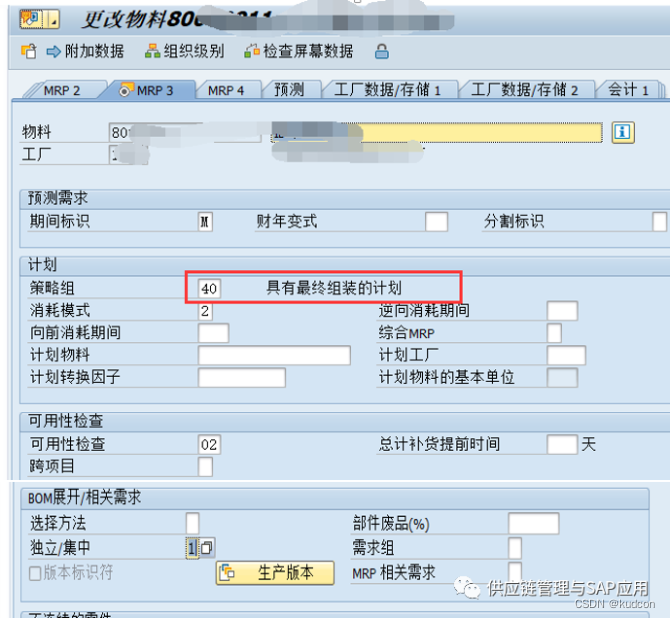Viewport: 670px width, 618px height.
Task: Click the 计划物料 planning material field
Action: click(274, 355)
